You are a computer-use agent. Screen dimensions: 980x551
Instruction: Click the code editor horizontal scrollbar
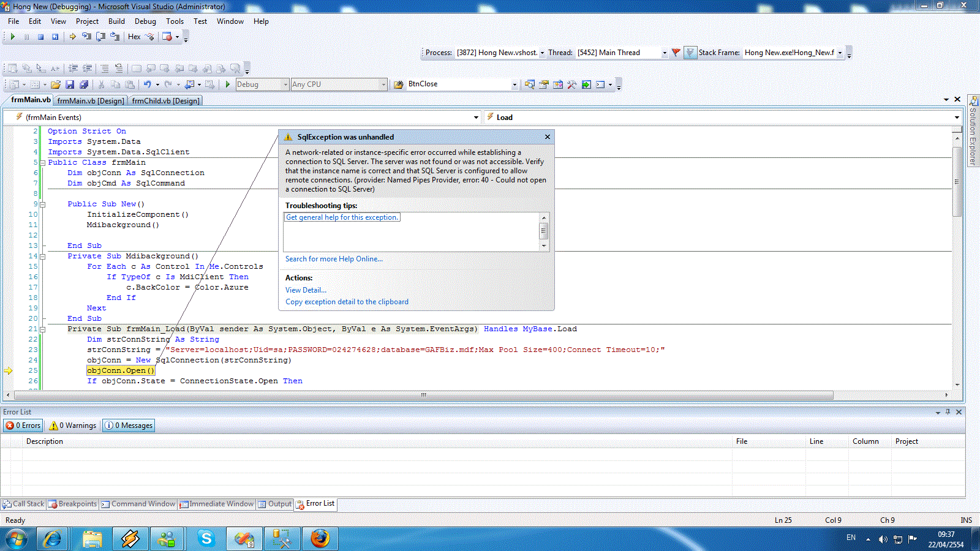[423, 395]
